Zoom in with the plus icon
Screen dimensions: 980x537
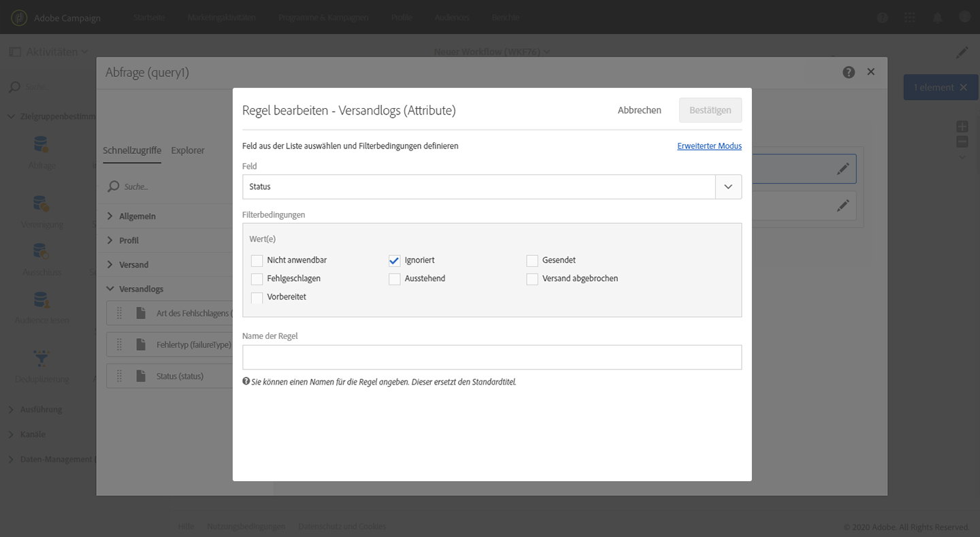tap(962, 127)
